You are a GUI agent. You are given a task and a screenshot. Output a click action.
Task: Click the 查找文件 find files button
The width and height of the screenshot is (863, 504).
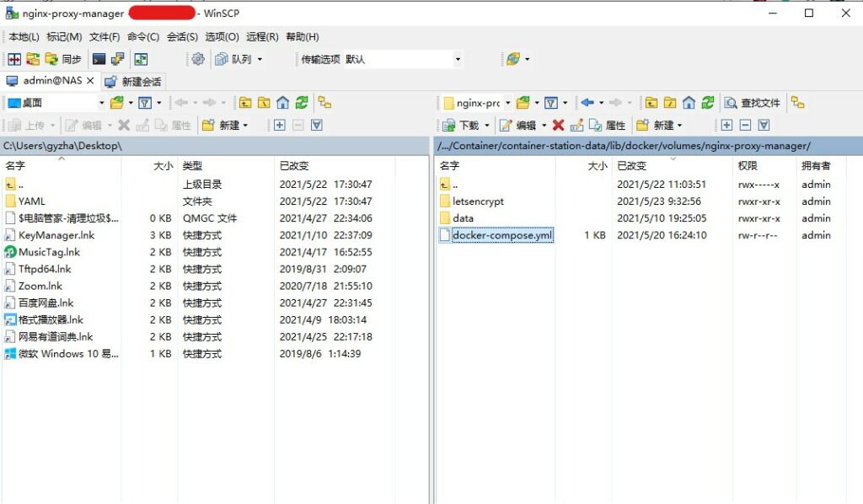pos(753,103)
